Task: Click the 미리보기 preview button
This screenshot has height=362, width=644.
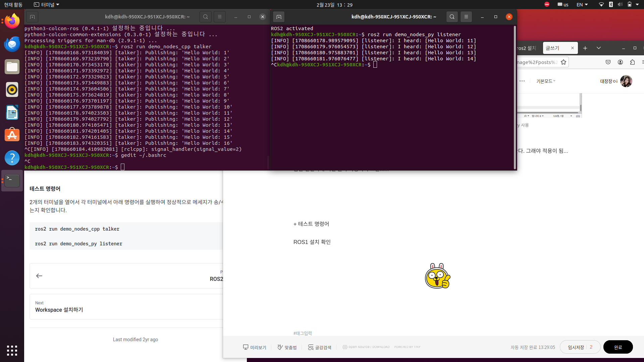Action: (255, 347)
